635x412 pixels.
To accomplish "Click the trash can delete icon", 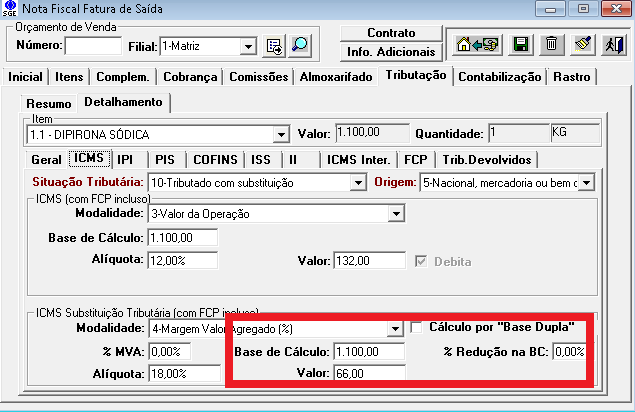I will pos(551,44).
